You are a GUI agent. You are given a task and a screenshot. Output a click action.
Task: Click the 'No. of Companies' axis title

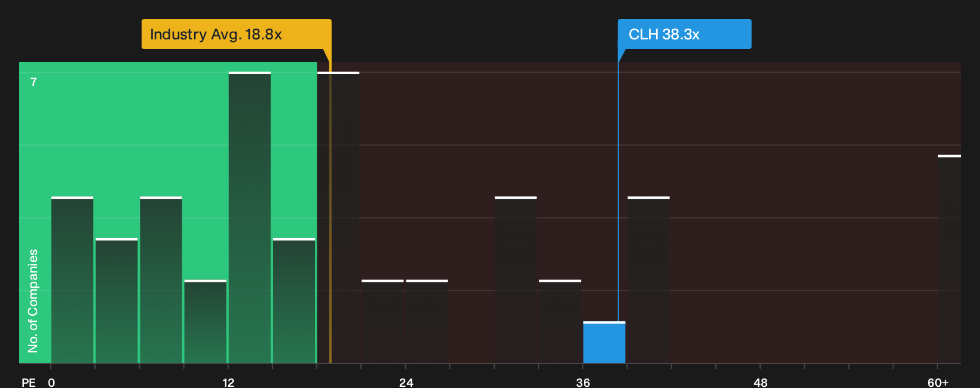(x=33, y=301)
